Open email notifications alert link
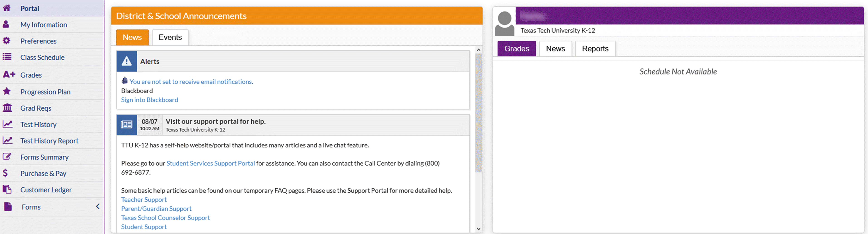868x234 pixels. coord(191,81)
